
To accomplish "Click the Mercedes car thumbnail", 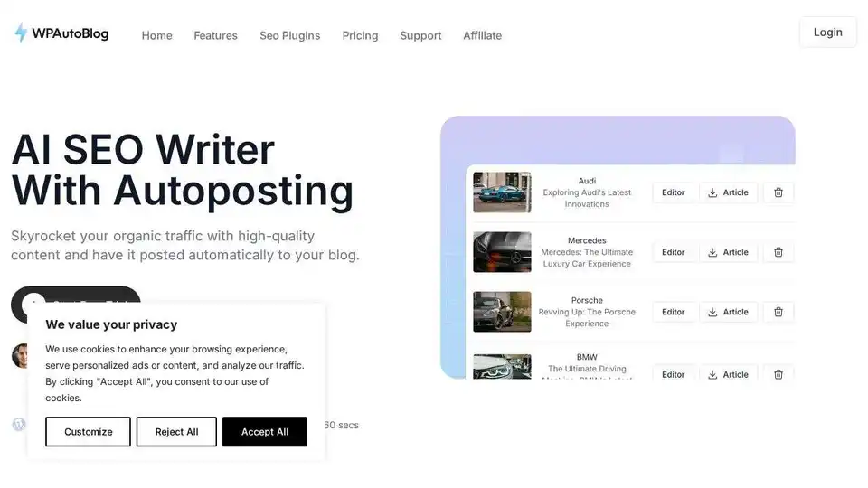I will pos(502,252).
